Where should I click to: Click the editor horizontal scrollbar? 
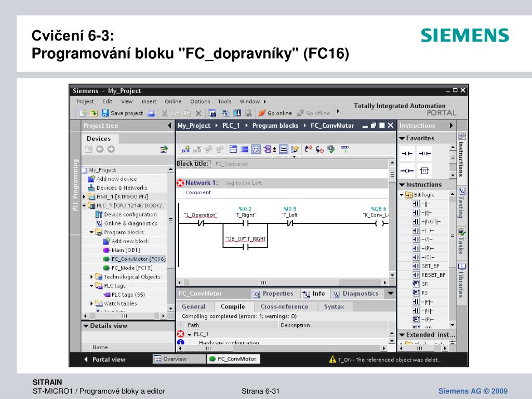coord(282,282)
